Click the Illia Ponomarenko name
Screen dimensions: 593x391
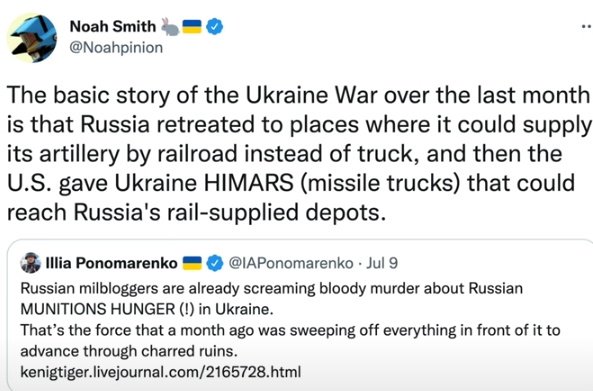112,263
